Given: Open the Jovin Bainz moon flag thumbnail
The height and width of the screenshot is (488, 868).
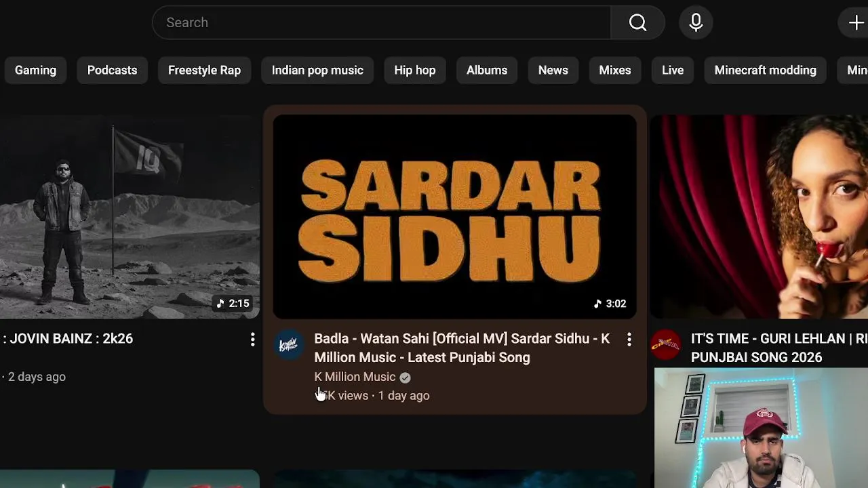Looking at the screenshot, I should [x=130, y=216].
